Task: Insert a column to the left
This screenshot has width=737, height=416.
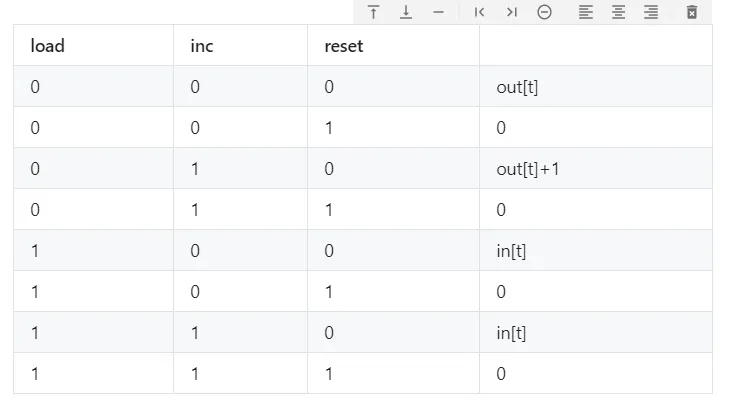Action: pyautogui.click(x=479, y=12)
